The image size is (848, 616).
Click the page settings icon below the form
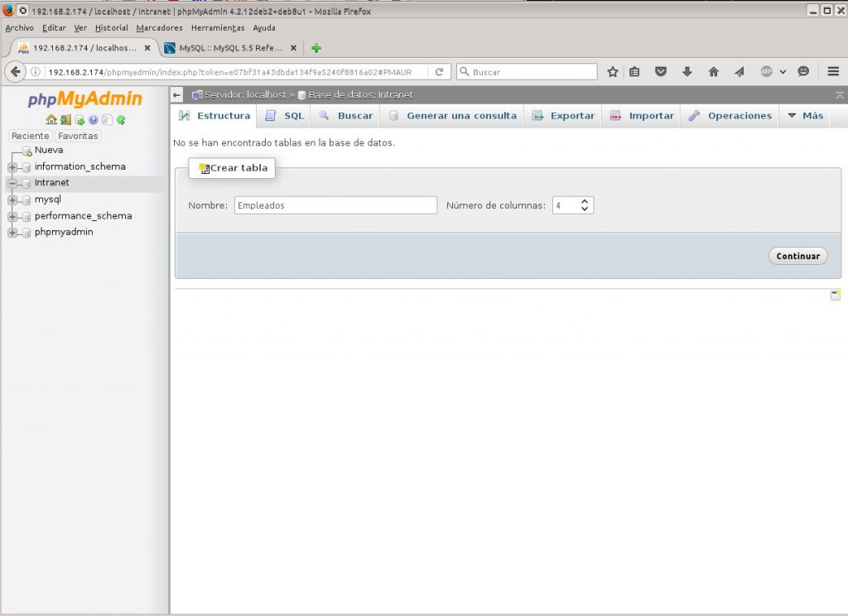point(836,296)
